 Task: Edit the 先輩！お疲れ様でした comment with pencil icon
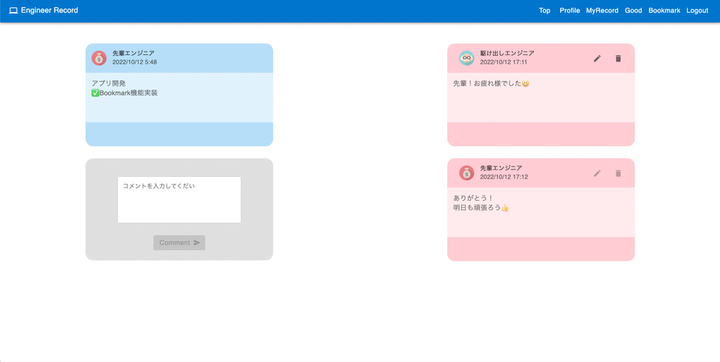pyautogui.click(x=597, y=58)
